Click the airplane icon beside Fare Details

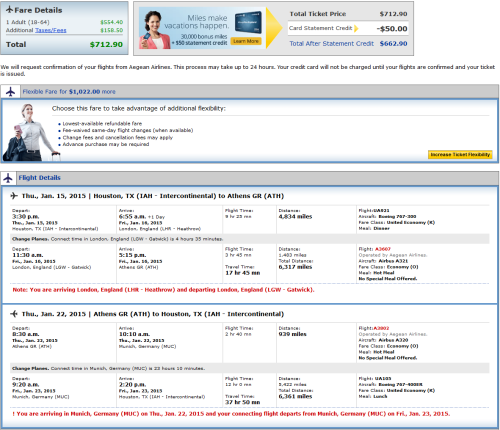coord(10,9)
